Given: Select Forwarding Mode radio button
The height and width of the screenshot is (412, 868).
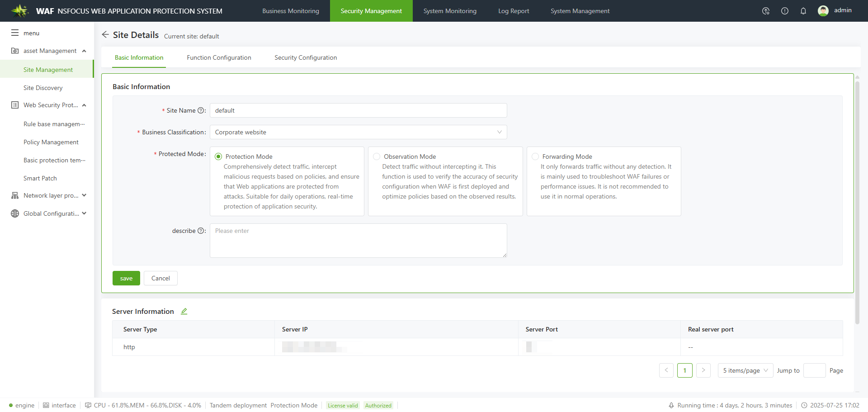Looking at the screenshot, I should click(x=535, y=156).
